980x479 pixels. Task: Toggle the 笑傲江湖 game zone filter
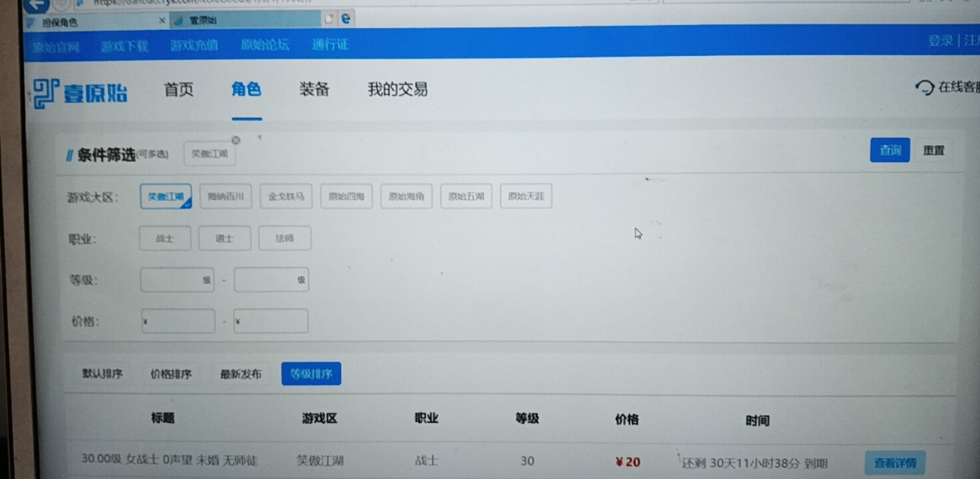pos(166,196)
